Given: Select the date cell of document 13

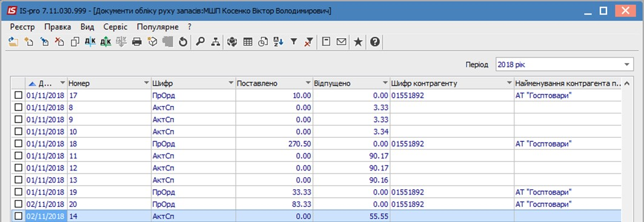Looking at the screenshot, I should coord(46,180).
